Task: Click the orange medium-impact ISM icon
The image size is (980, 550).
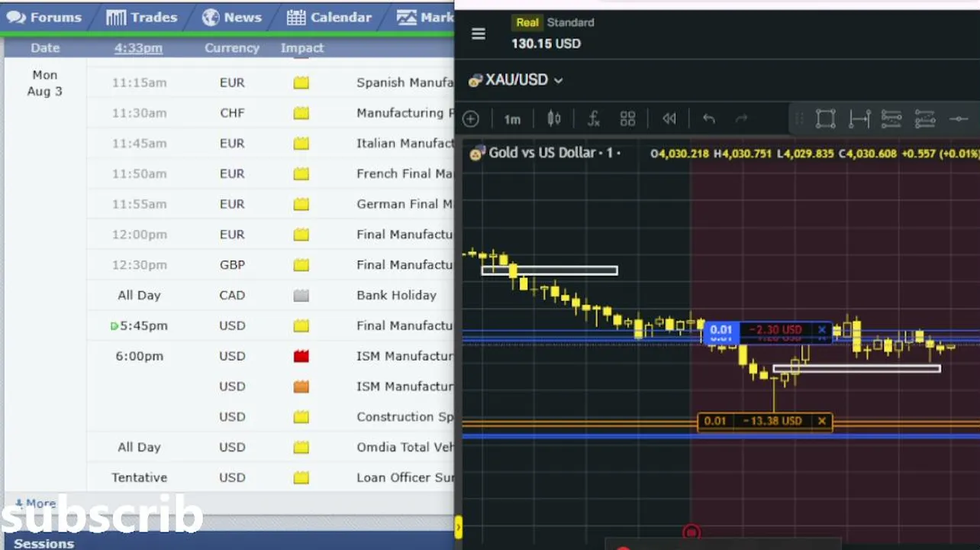Action: pyautogui.click(x=301, y=387)
